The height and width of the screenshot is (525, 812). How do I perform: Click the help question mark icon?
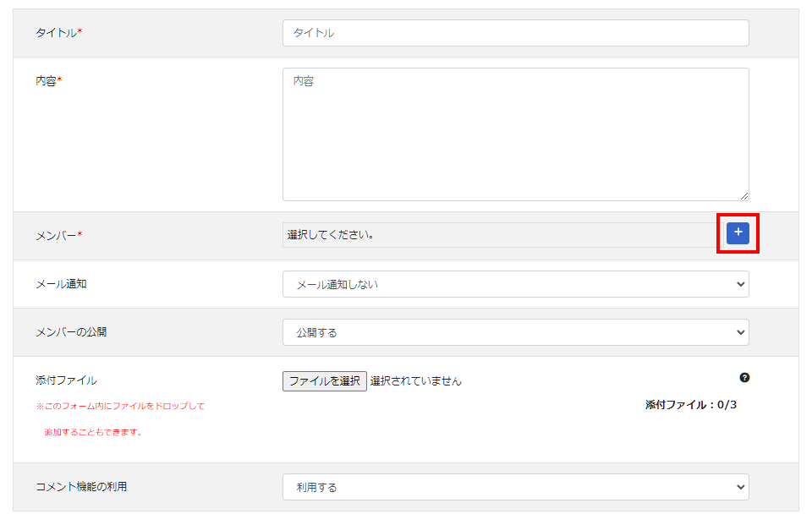pyautogui.click(x=744, y=378)
